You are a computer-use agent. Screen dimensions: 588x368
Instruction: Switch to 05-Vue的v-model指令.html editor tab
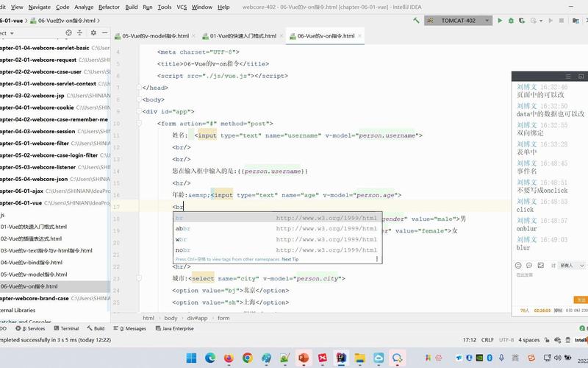pos(155,36)
